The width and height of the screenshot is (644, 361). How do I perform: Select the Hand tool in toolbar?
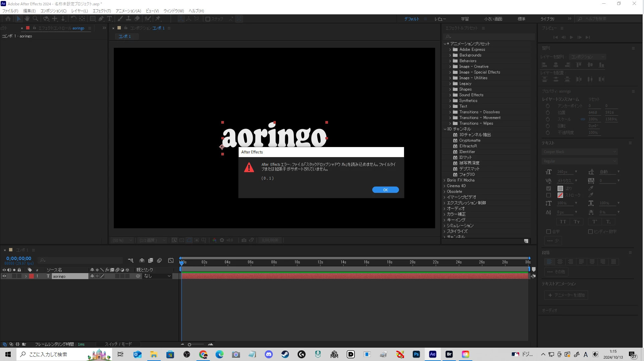27,19
